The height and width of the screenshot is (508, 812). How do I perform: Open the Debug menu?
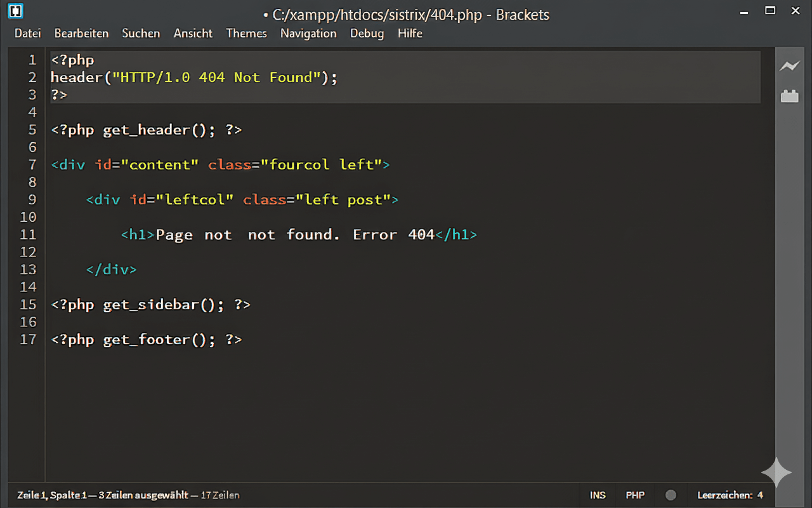tap(367, 34)
